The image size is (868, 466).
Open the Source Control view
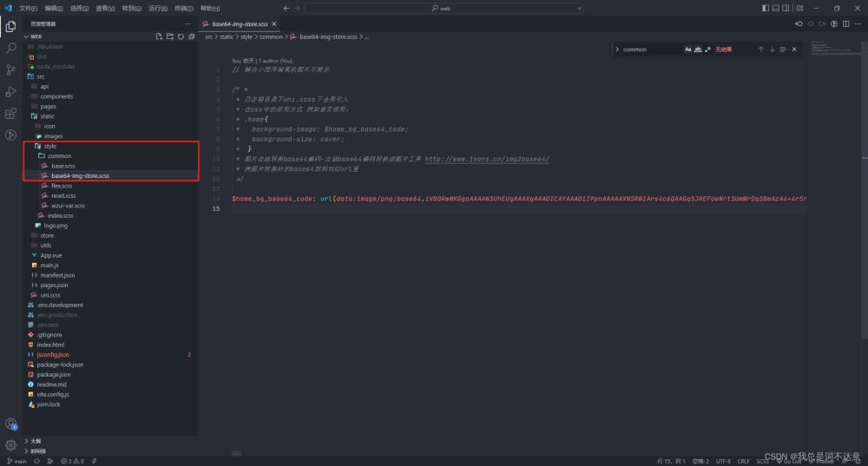[10, 70]
